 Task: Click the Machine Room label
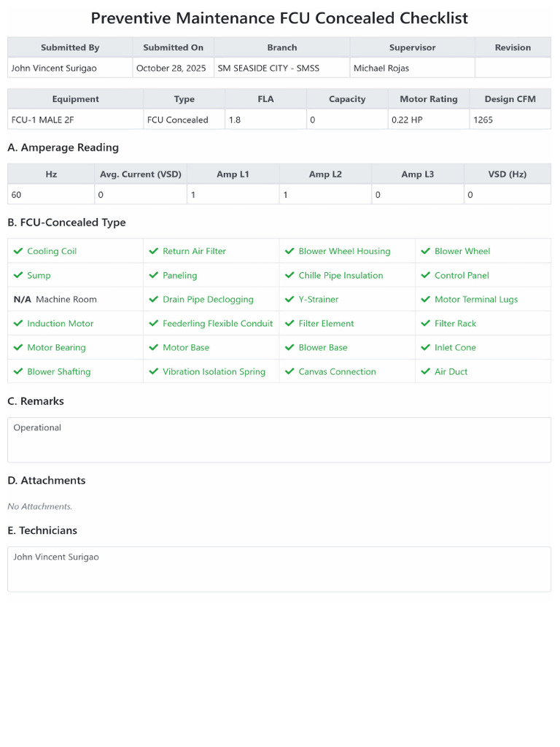66,299
